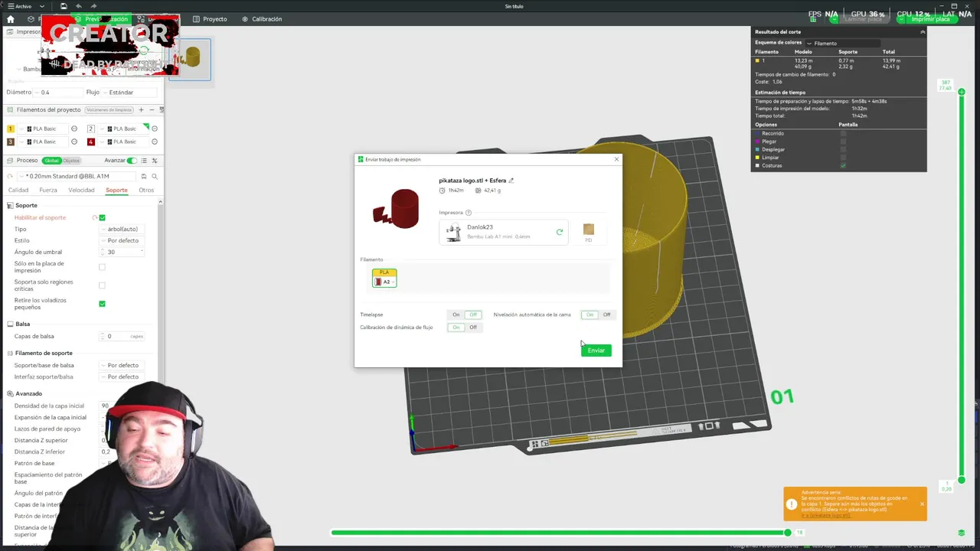The image size is (980, 551).
Task: Click the layers icon at bottom right corner
Action: coord(962,533)
